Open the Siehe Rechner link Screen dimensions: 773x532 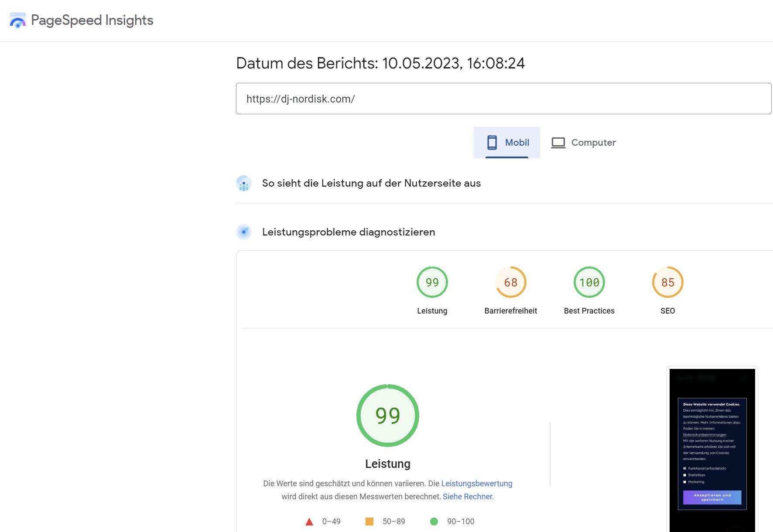pyautogui.click(x=468, y=497)
